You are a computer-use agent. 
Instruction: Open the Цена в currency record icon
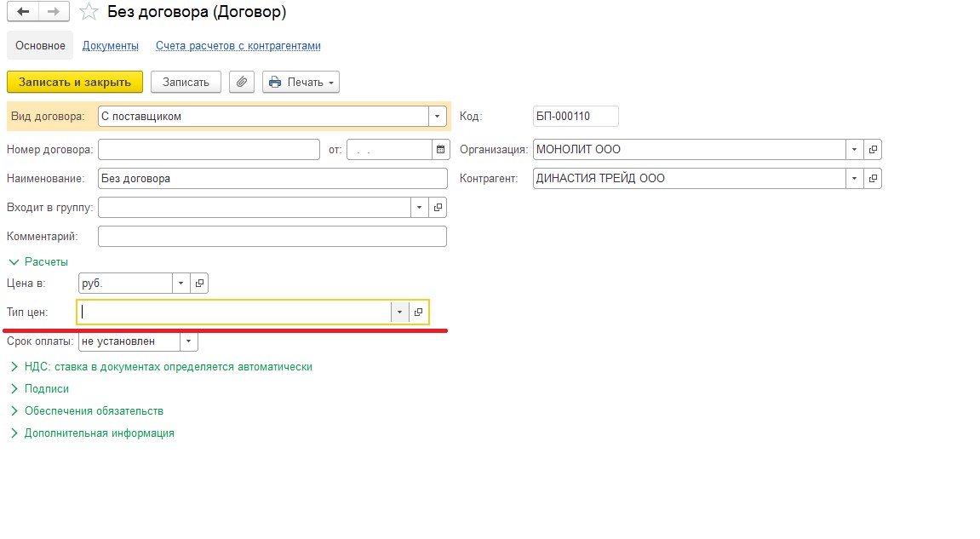tap(199, 284)
